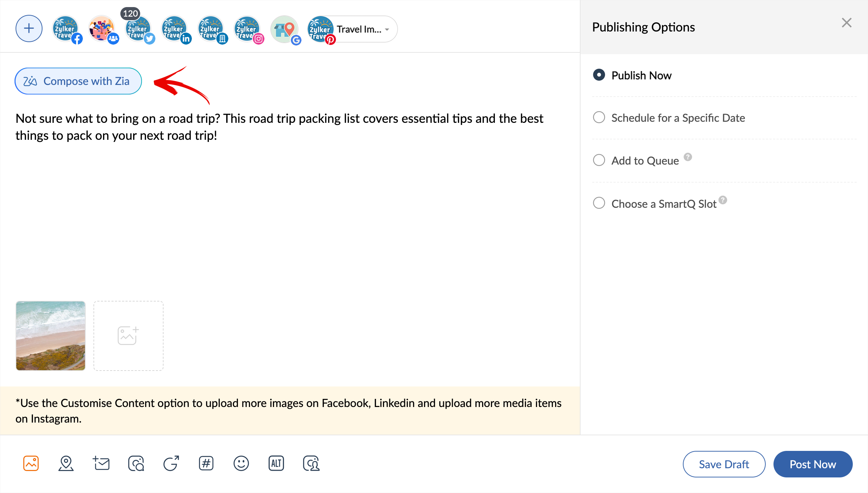Select Schedule for a Specific Date

(x=599, y=117)
